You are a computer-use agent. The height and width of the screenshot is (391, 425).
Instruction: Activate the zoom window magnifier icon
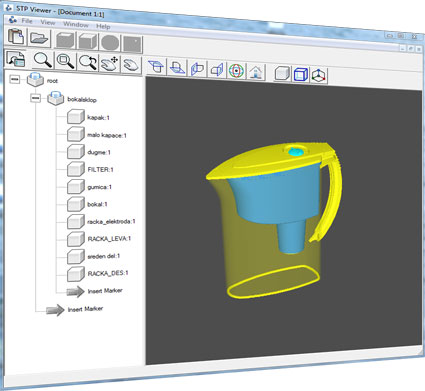pos(65,61)
